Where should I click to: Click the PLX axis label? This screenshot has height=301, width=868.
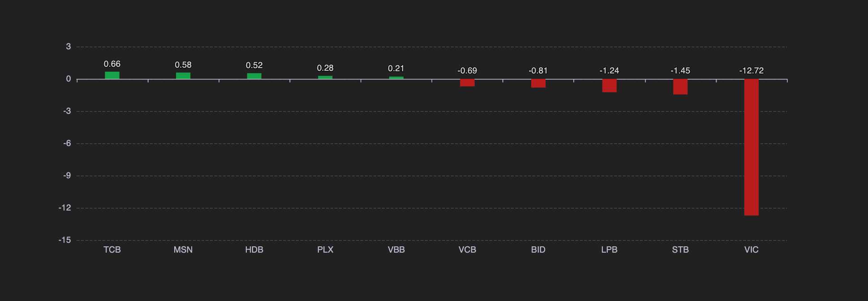(x=325, y=250)
